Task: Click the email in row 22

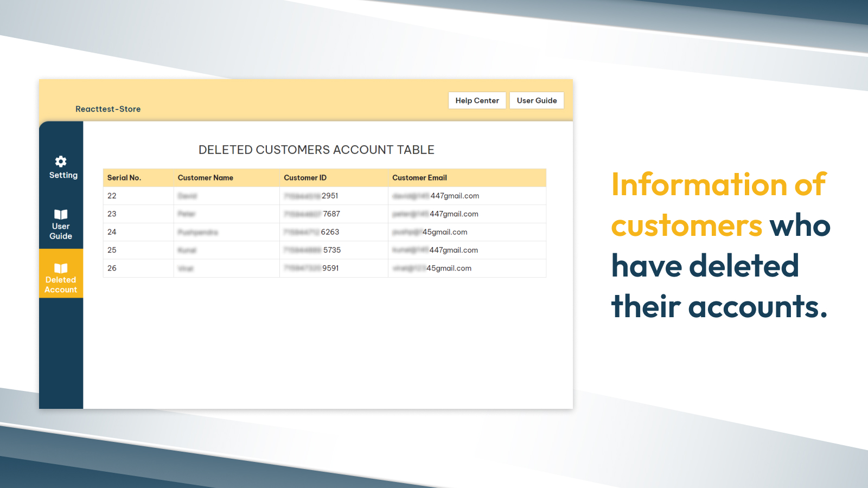Action: tap(436, 196)
